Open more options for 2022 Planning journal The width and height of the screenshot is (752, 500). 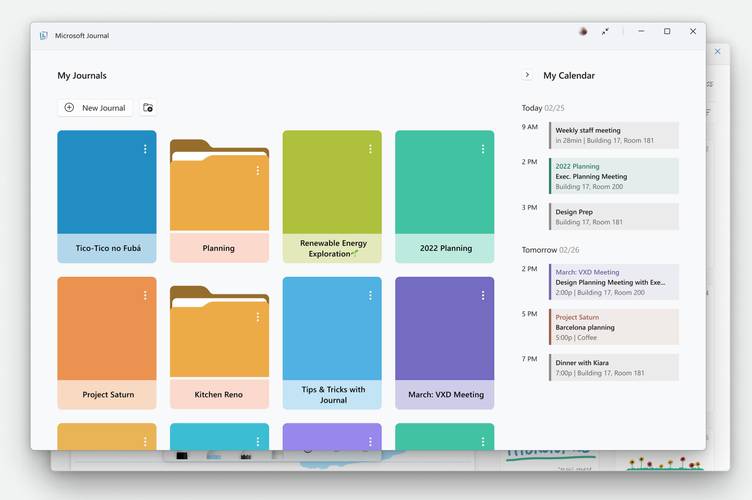482,149
